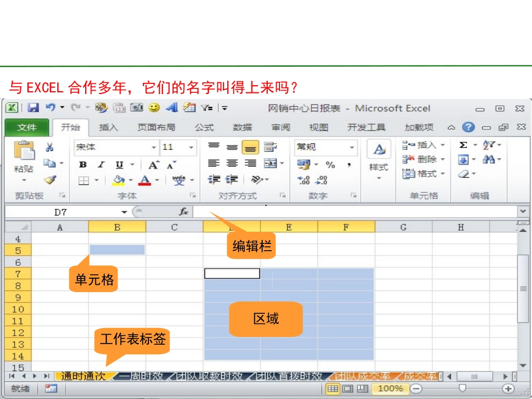Apply the red font color A
Viewport: 532px width, 399px height.
144,180
